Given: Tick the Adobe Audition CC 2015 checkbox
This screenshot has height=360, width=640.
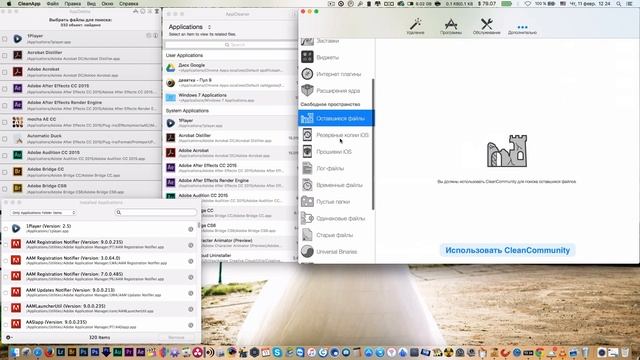Looking at the screenshot, I should [x=5, y=156].
